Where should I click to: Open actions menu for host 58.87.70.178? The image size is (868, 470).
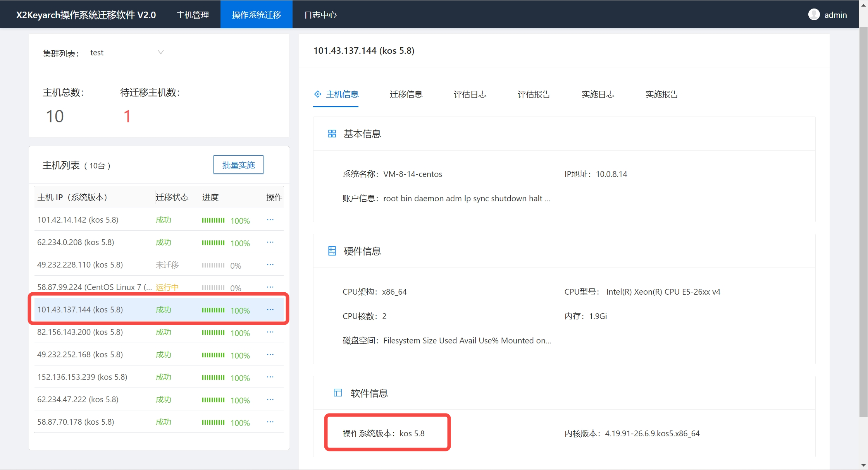270,422
